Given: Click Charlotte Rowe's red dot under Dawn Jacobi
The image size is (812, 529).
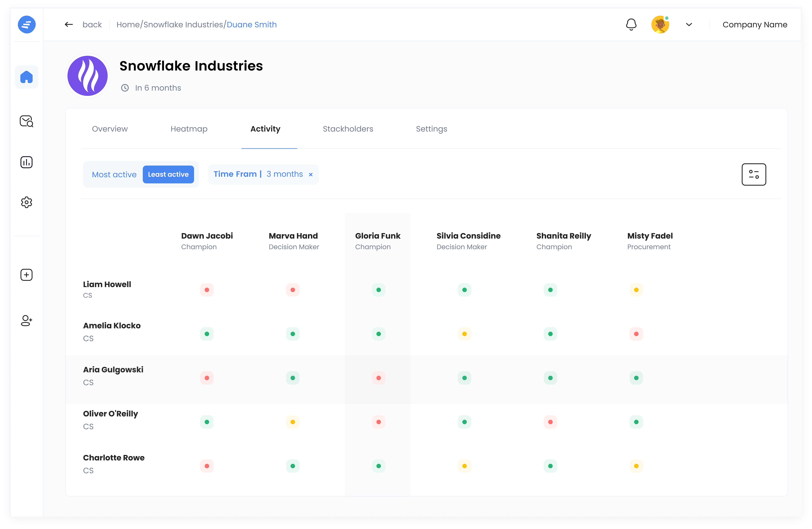Looking at the screenshot, I should (x=207, y=466).
